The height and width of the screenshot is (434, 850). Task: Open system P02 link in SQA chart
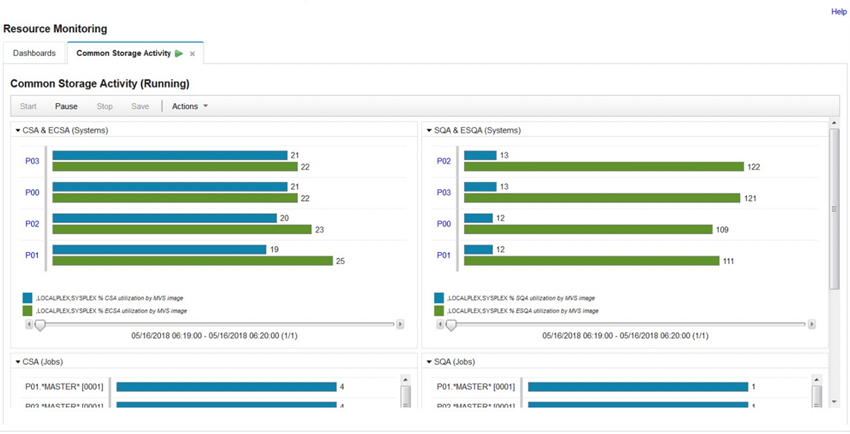tap(443, 161)
